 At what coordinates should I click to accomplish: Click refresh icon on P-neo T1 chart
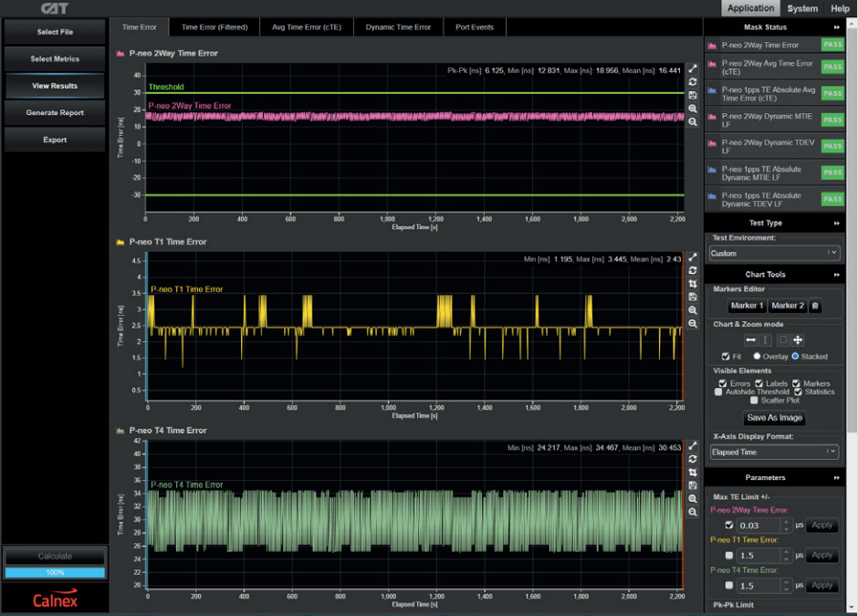click(x=693, y=270)
